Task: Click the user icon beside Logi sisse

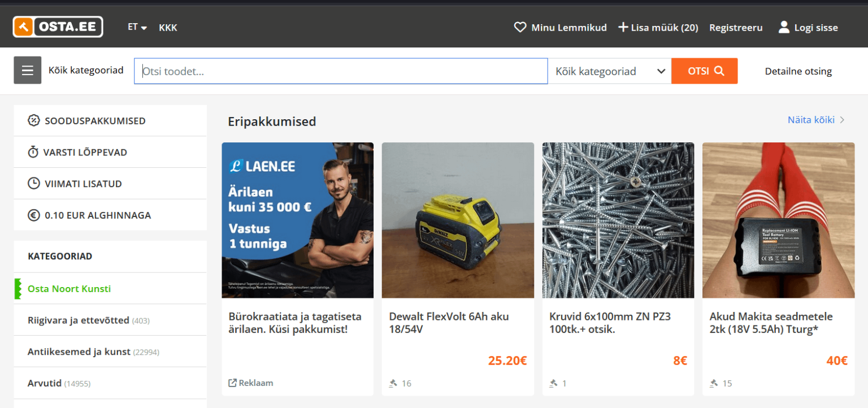Action: pos(784,27)
